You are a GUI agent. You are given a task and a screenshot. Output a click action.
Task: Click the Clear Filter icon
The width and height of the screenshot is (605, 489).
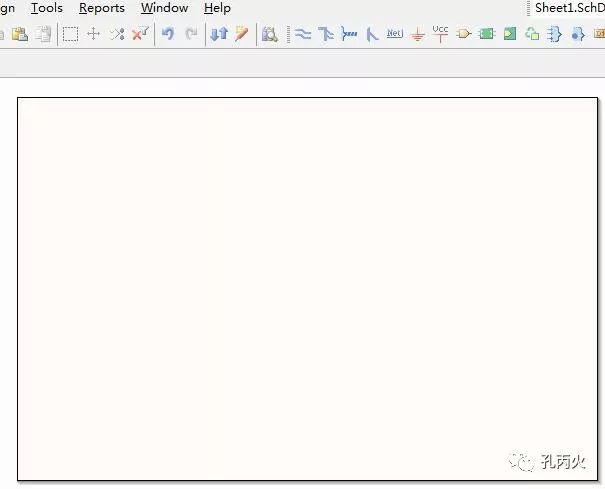[x=140, y=34]
